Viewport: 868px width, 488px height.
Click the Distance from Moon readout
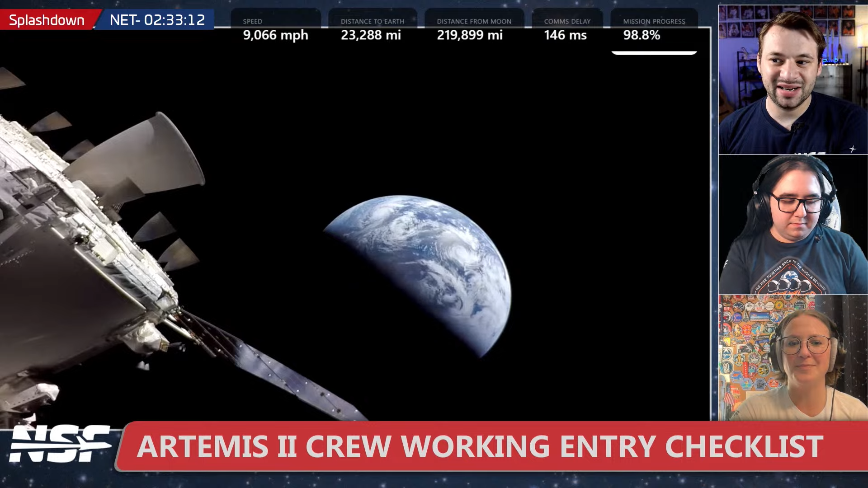click(x=469, y=35)
